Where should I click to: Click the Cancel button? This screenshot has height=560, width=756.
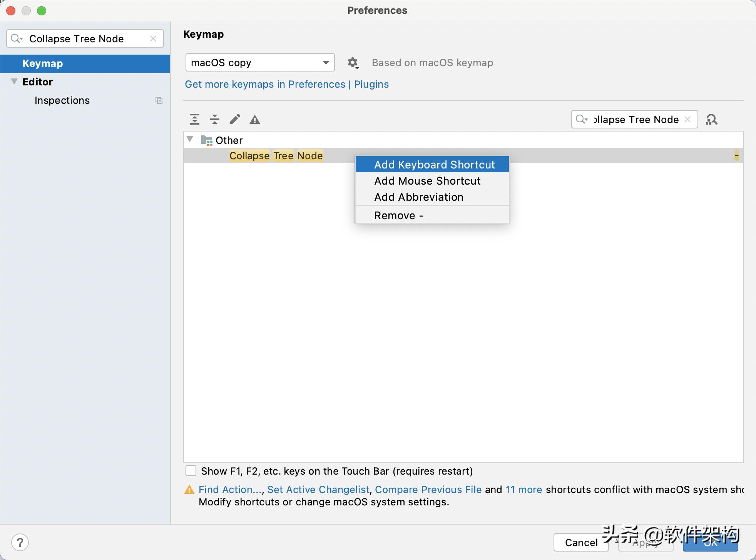(580, 542)
